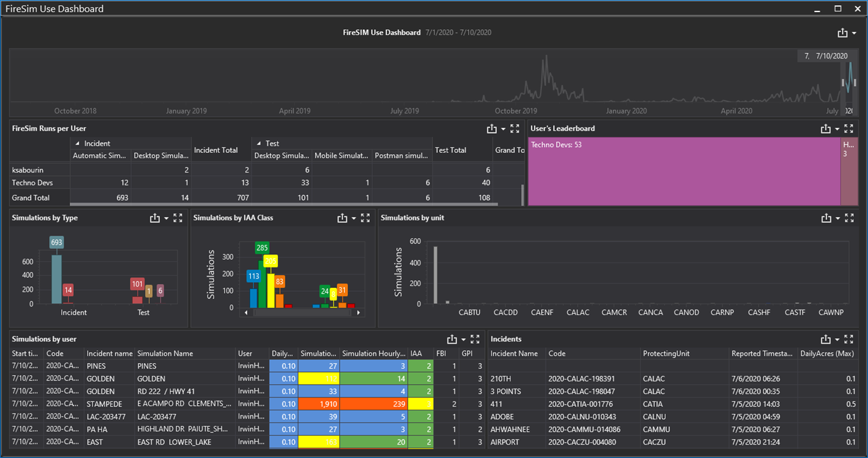The width and height of the screenshot is (868, 458).
Task: Maximize the Simulations by Type panel
Action: (178, 217)
